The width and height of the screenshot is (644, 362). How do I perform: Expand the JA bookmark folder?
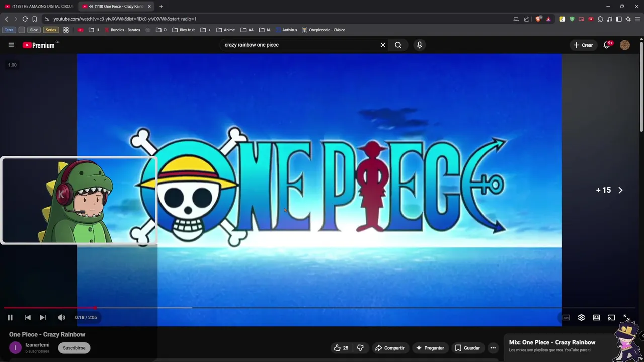265,30
